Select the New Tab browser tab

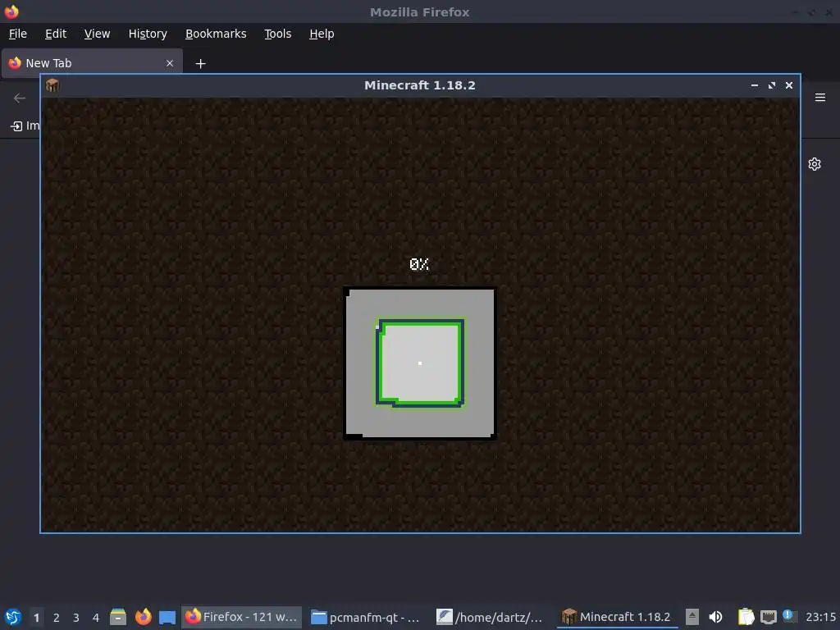[92, 63]
